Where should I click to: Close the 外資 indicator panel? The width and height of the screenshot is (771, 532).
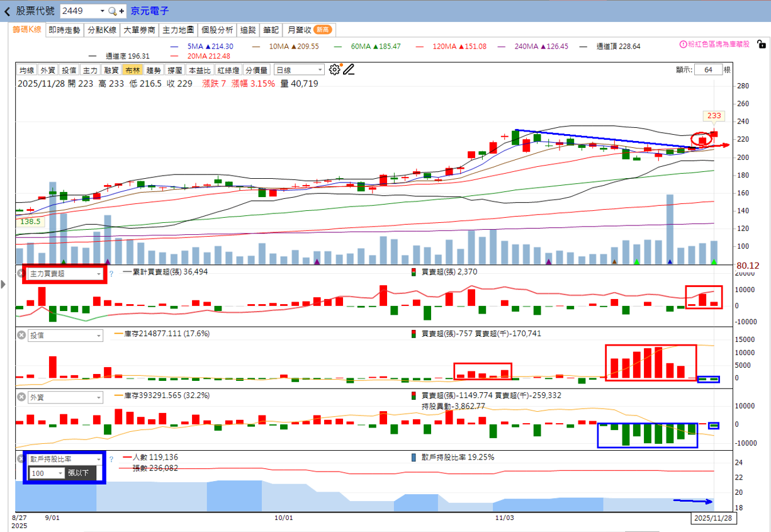pyautogui.click(x=21, y=397)
